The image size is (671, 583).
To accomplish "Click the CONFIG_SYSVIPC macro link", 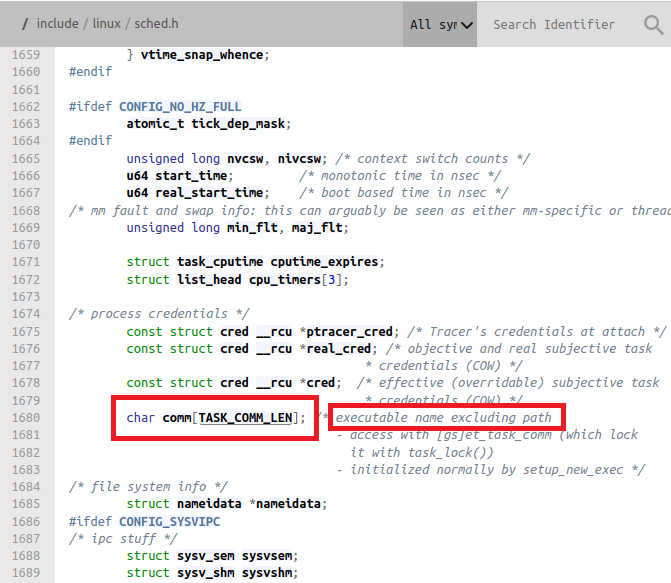I will tap(167, 521).
